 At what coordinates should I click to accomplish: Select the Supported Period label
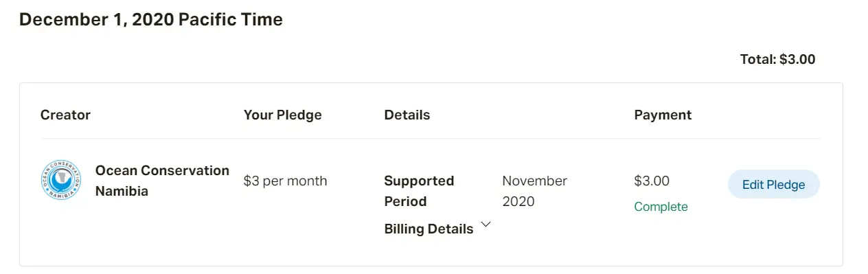coord(419,191)
